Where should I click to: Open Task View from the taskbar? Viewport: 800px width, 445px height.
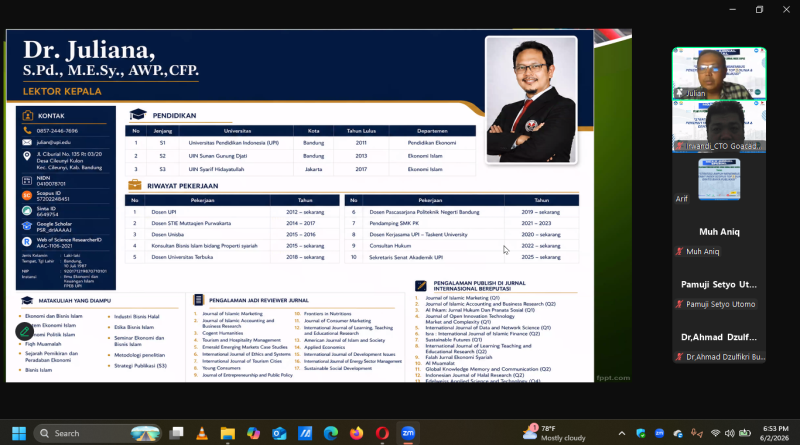tap(177, 433)
